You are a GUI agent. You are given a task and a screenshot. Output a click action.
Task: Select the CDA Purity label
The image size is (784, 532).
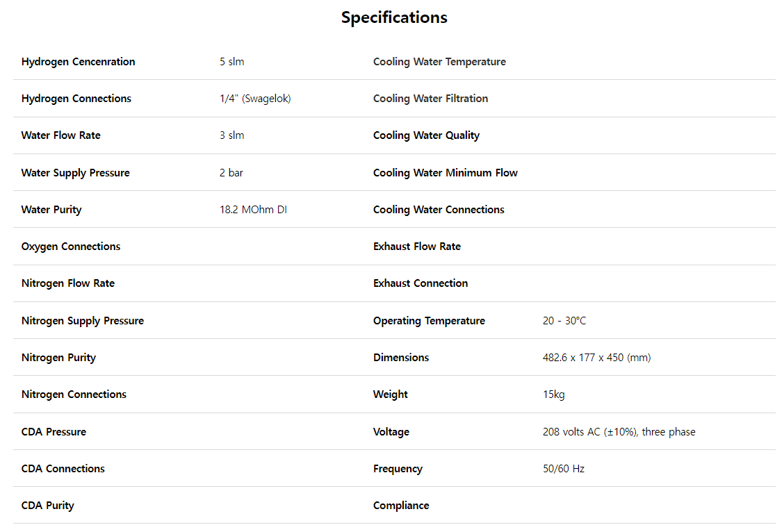(47, 506)
